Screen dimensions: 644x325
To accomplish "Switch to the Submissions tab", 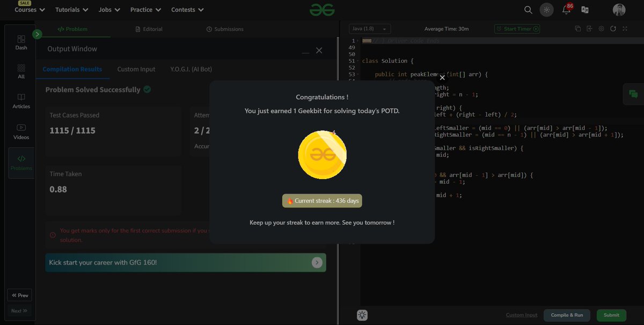I will pyautogui.click(x=225, y=29).
